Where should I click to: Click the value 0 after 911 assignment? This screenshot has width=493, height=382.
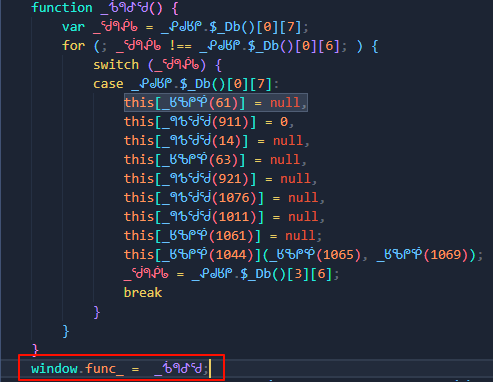click(284, 122)
